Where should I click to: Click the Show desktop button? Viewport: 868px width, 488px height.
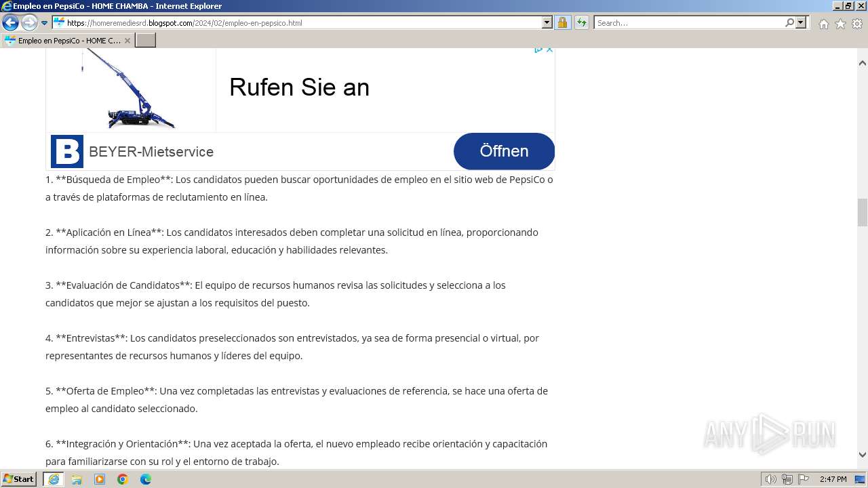click(x=861, y=479)
